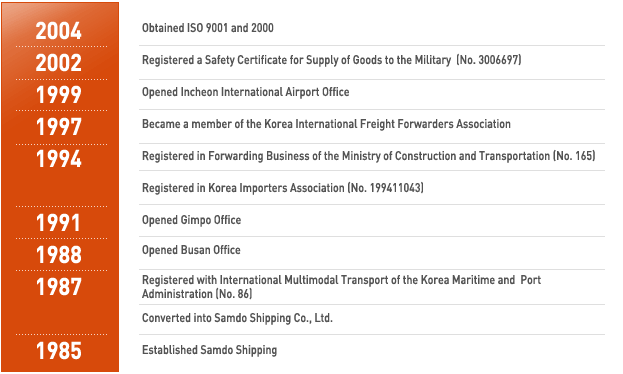Click the 2004 year label
The width and height of the screenshot is (623, 374).
[x=58, y=31]
